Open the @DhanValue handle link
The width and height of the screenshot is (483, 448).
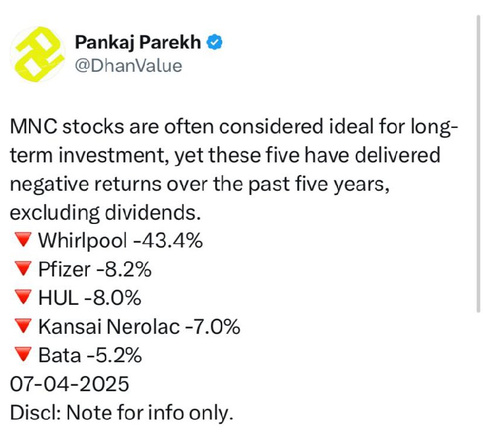coord(129,66)
